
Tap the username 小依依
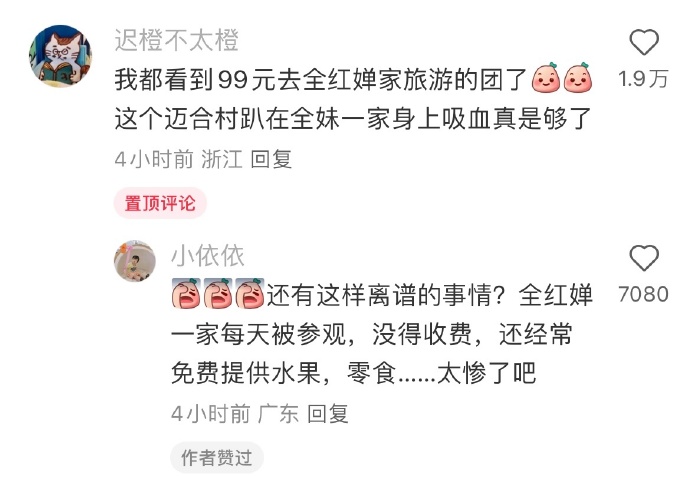208,256
